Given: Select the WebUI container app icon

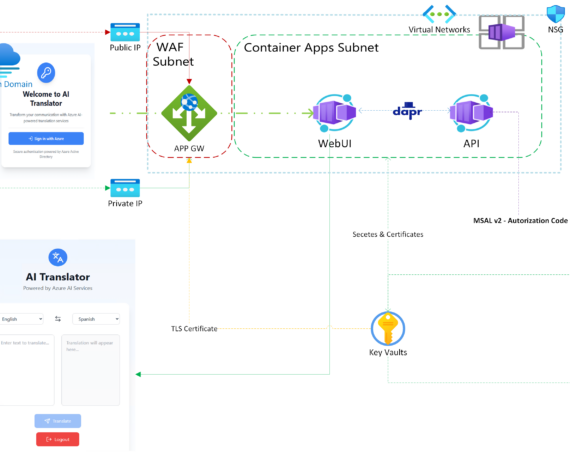Looking at the screenshot, I should 335,113.
